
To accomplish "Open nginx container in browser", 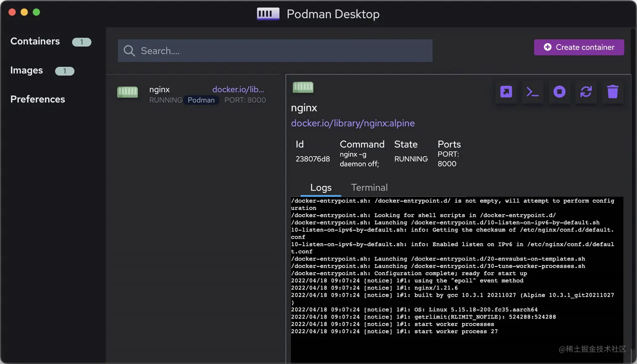I will click(506, 92).
